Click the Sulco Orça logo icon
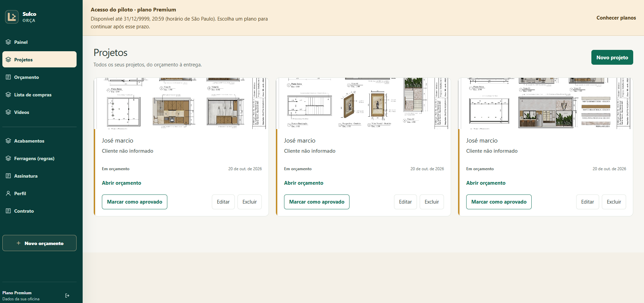644x303 pixels. coord(12,17)
